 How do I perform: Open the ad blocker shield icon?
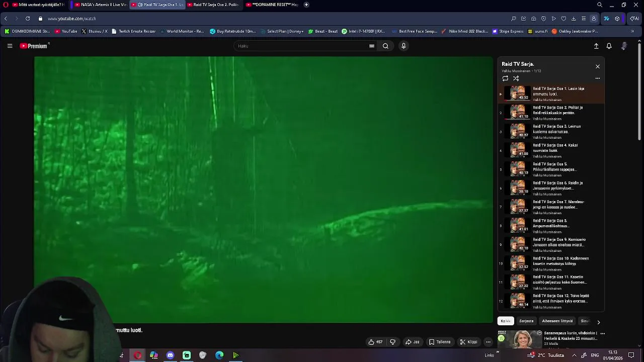coord(543,19)
